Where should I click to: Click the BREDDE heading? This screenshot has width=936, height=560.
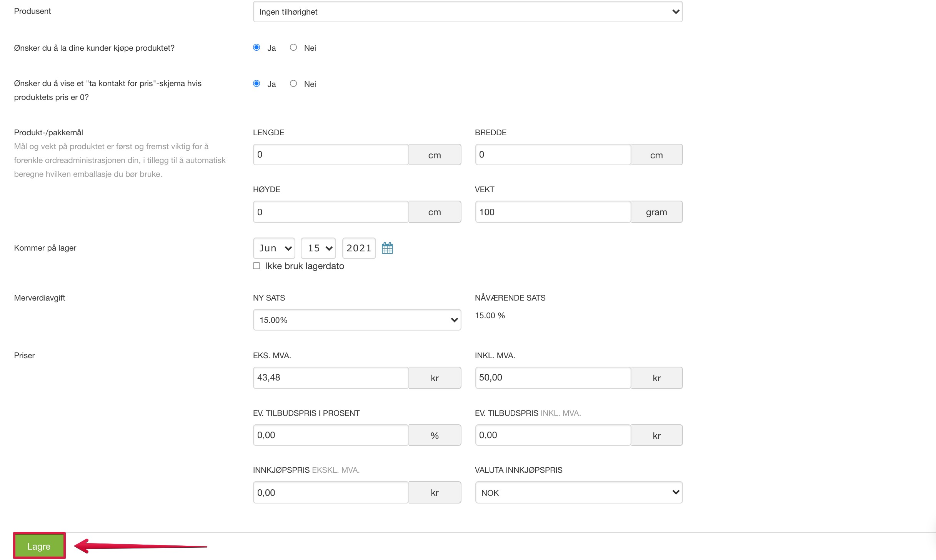pyautogui.click(x=491, y=133)
